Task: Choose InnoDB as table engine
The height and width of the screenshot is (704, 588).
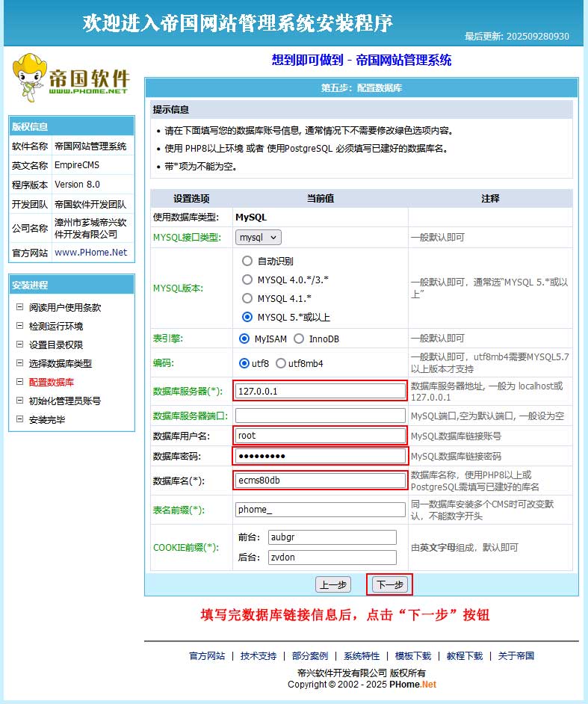Action: click(299, 339)
